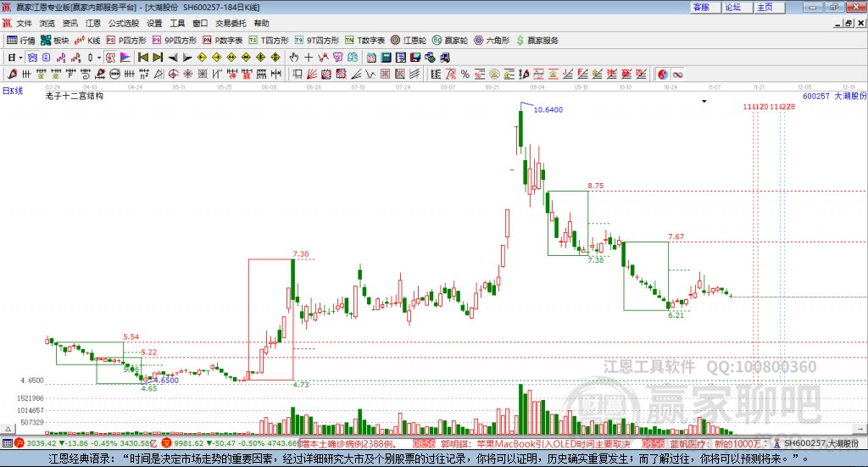This screenshot has height=467, width=868.
Task: Click the 主页 homepage button
Action: click(769, 7)
